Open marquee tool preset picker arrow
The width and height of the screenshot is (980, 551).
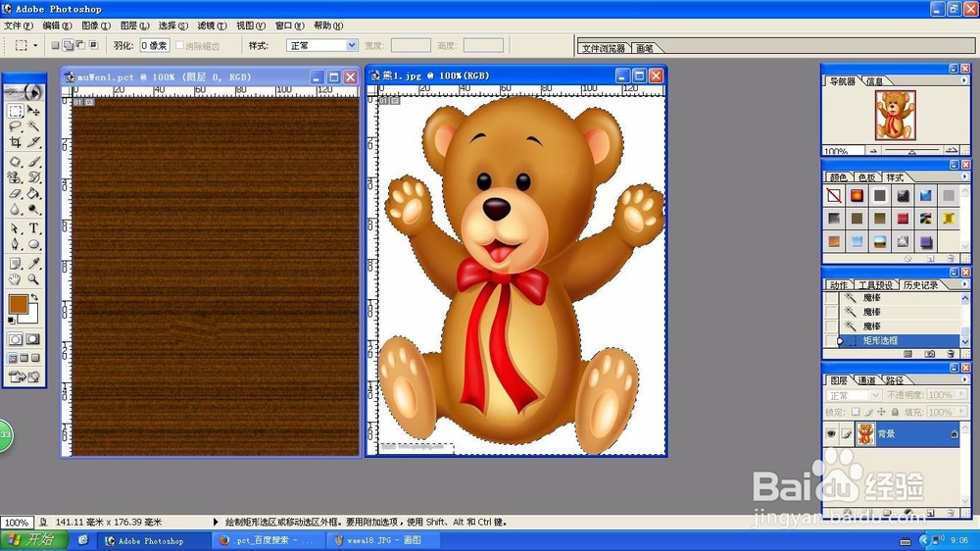click(x=35, y=45)
